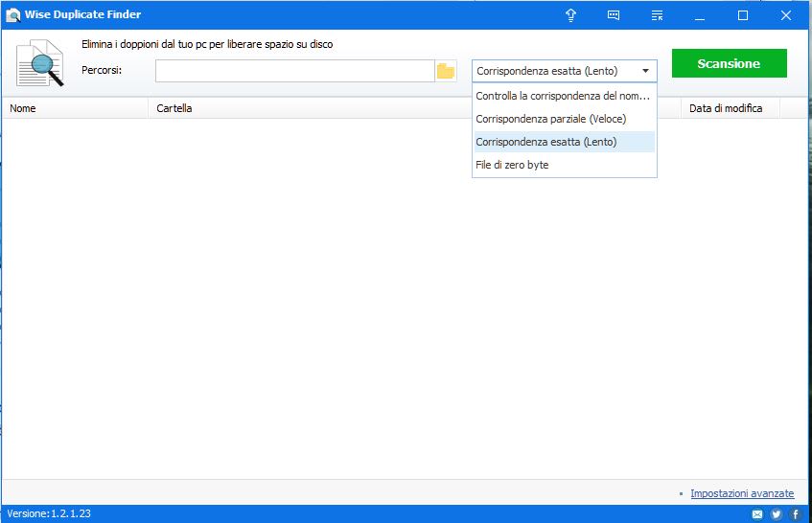Open the feedback message icon in title bar
Viewport: 812px width, 523px height.
(x=614, y=15)
